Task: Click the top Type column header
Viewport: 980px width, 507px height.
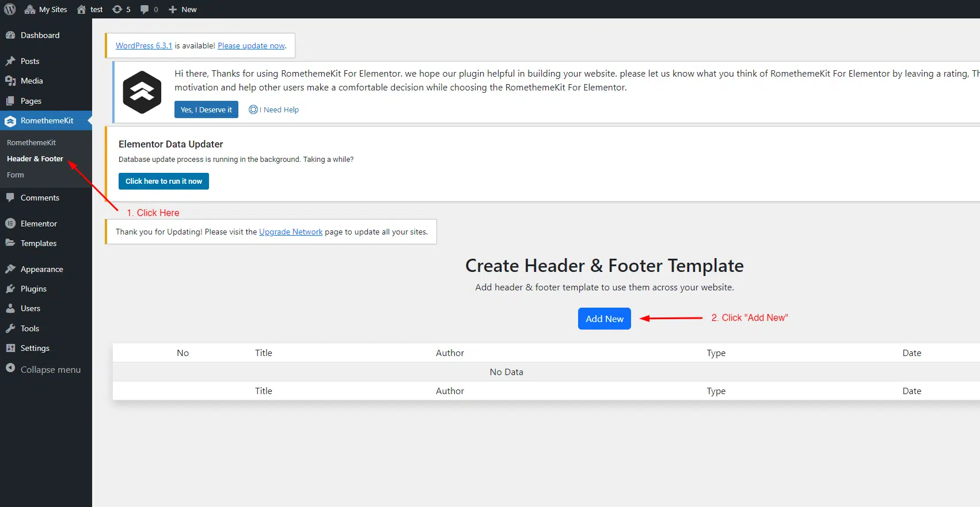Action: 716,353
